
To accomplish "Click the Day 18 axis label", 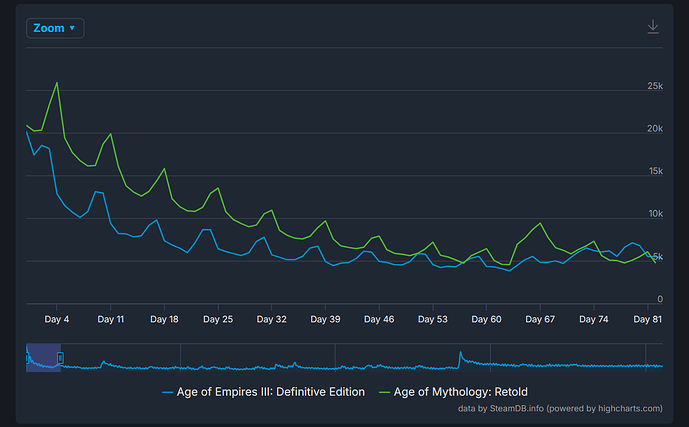I will (164, 319).
